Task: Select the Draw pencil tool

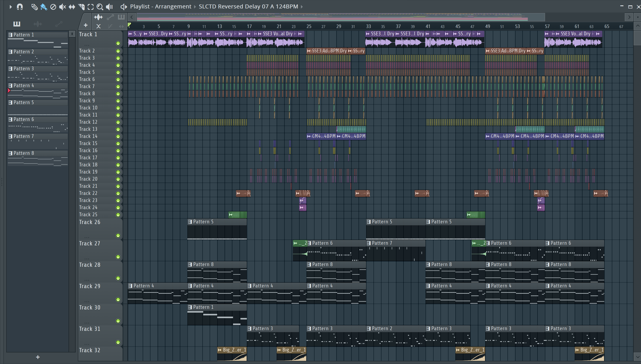Action: (x=34, y=7)
